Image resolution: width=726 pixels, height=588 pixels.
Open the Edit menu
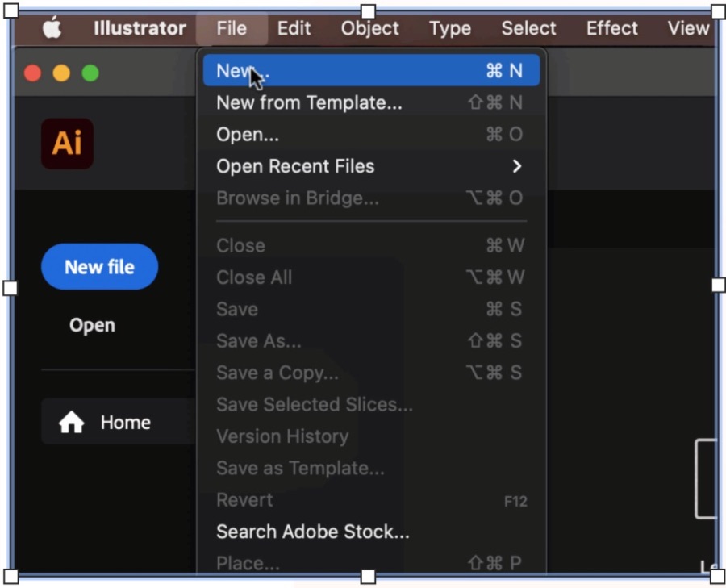(294, 28)
